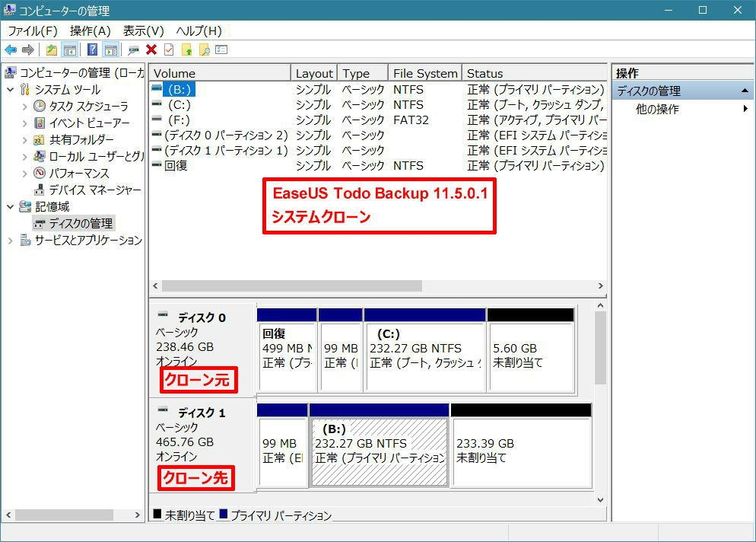
Task: Select the (B:) 232.27 GB partition block
Action: tap(380, 446)
